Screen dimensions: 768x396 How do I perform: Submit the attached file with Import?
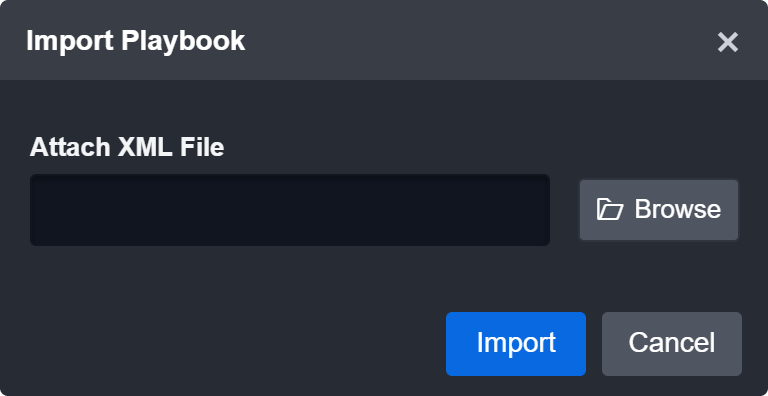[516, 344]
